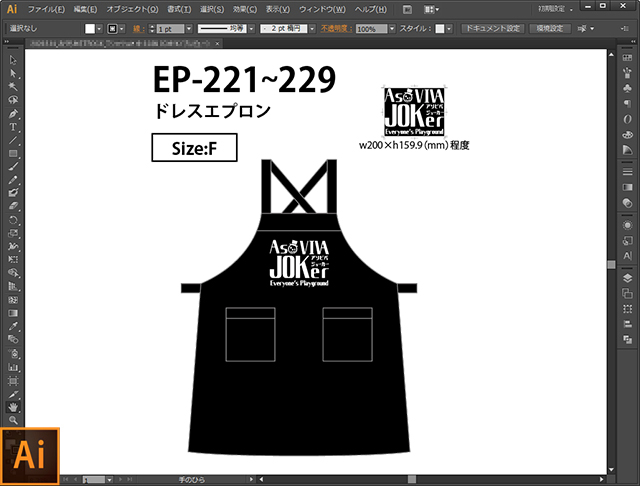Select the Lasso tool
The height and width of the screenshot is (486, 640).
(x=13, y=100)
